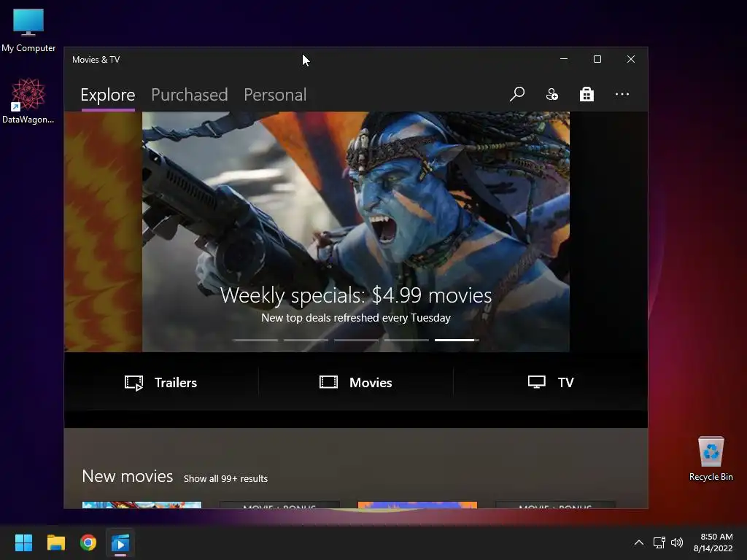
Task: Expand the system tray hidden icons chevron
Action: pos(639,542)
